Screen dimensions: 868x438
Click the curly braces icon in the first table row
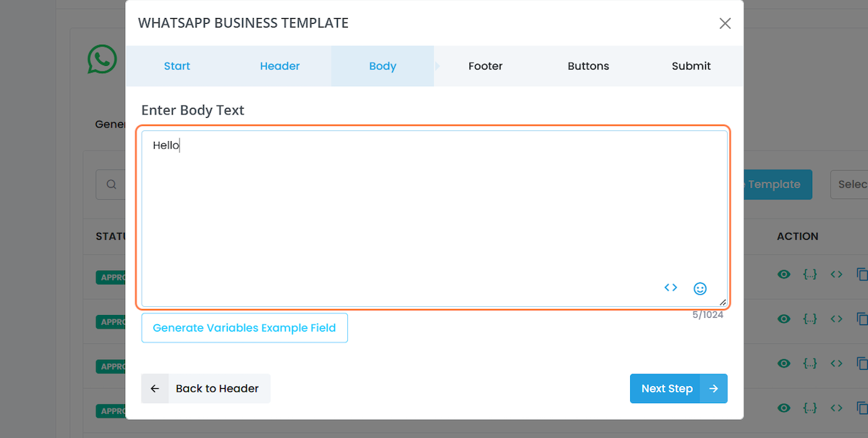point(810,274)
